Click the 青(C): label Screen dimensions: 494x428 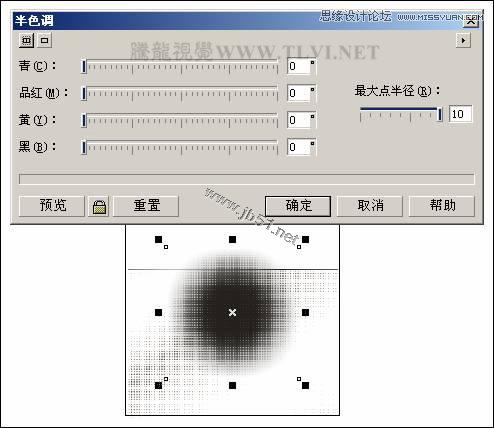click(37, 66)
